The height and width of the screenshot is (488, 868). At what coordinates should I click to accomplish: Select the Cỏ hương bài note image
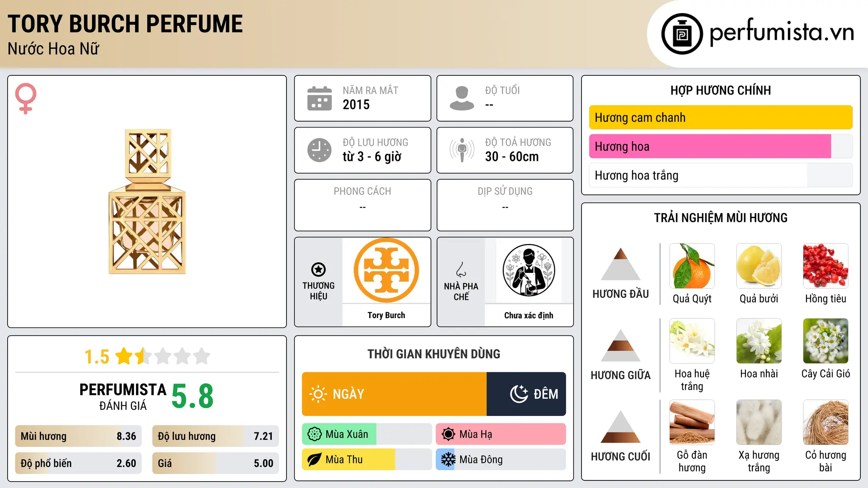point(826,422)
